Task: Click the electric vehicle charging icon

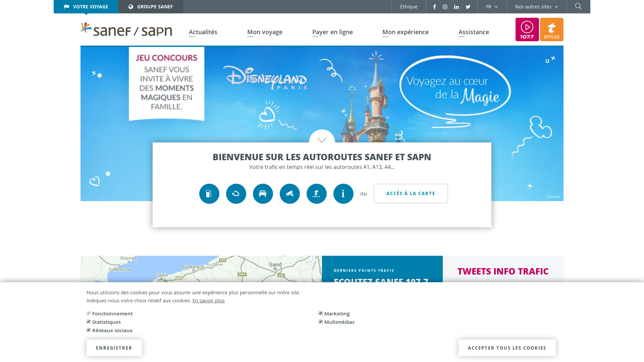Action: click(x=236, y=194)
